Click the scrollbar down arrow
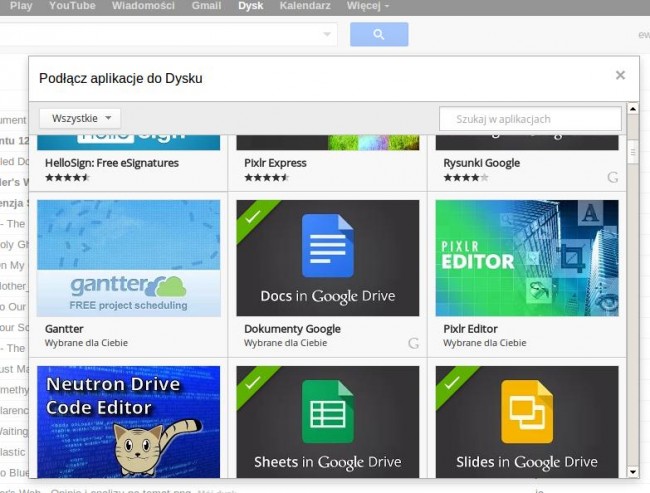Screen dimensions: 650x493 (633, 472)
